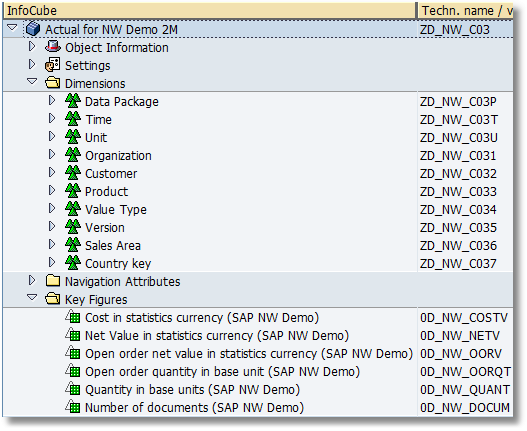Click the key figure icon for Net Value in statistics currency
The height and width of the screenshot is (431, 527).
(73, 335)
